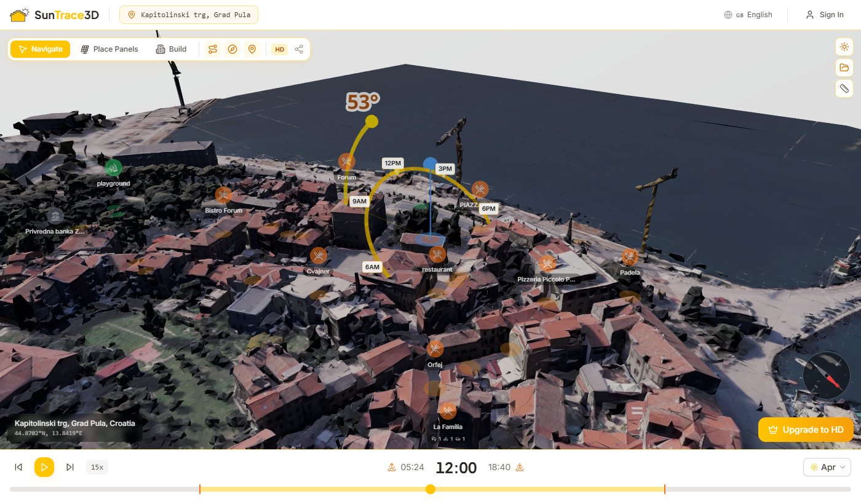Open the Kapitolinski trg location search
The image size is (861, 504).
click(188, 14)
